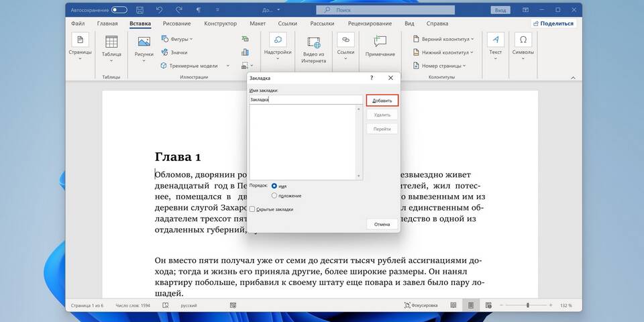Toggle the Автосохранение switch
Viewport: 644px width, 322px height.
coord(119,10)
